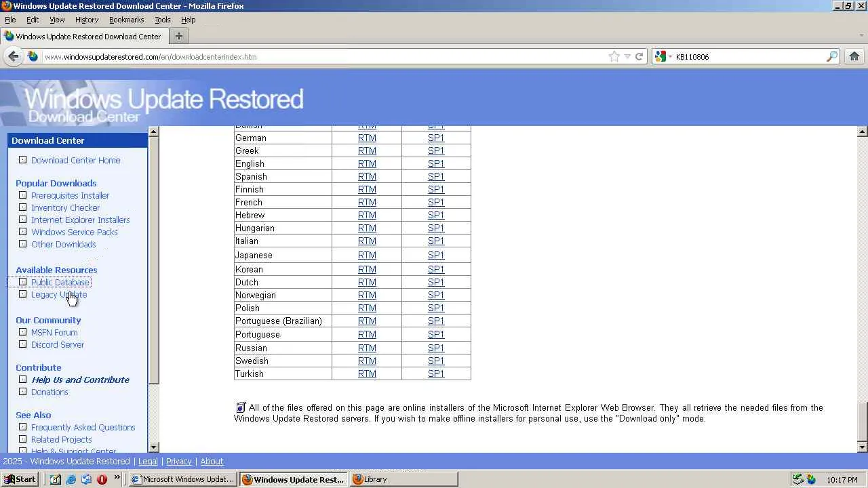Show the URL history dropdown arrow

coord(627,57)
